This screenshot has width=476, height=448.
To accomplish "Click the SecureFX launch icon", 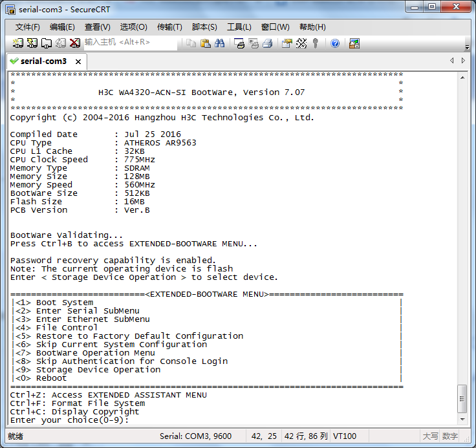I will click(354, 43).
